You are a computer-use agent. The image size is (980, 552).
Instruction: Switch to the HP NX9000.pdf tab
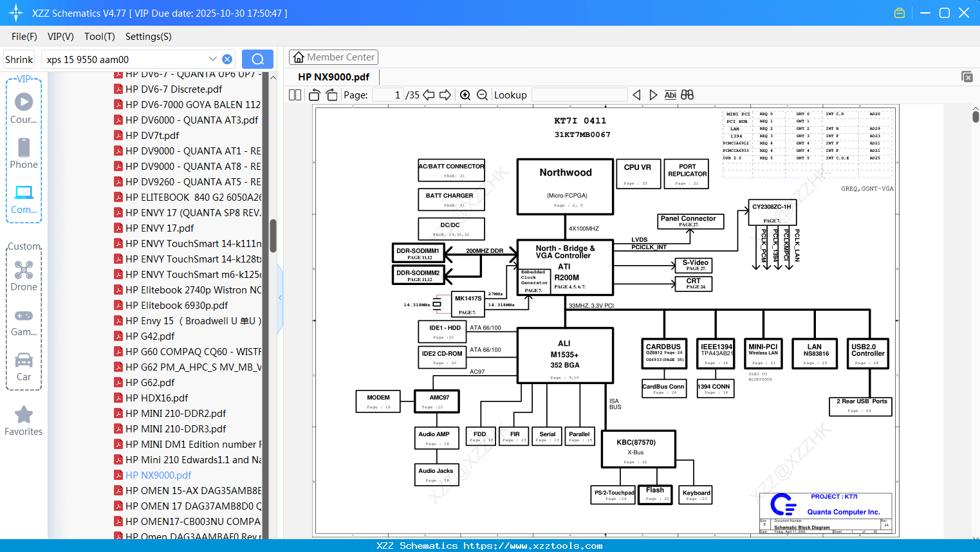(x=333, y=77)
